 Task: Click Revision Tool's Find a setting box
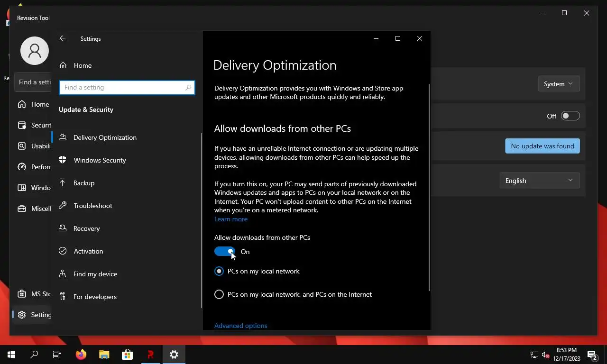[33, 82]
